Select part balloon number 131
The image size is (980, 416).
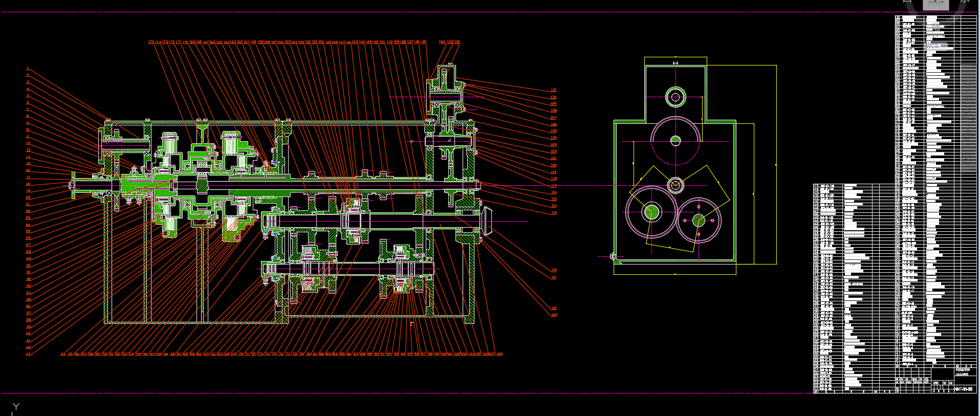(553, 91)
